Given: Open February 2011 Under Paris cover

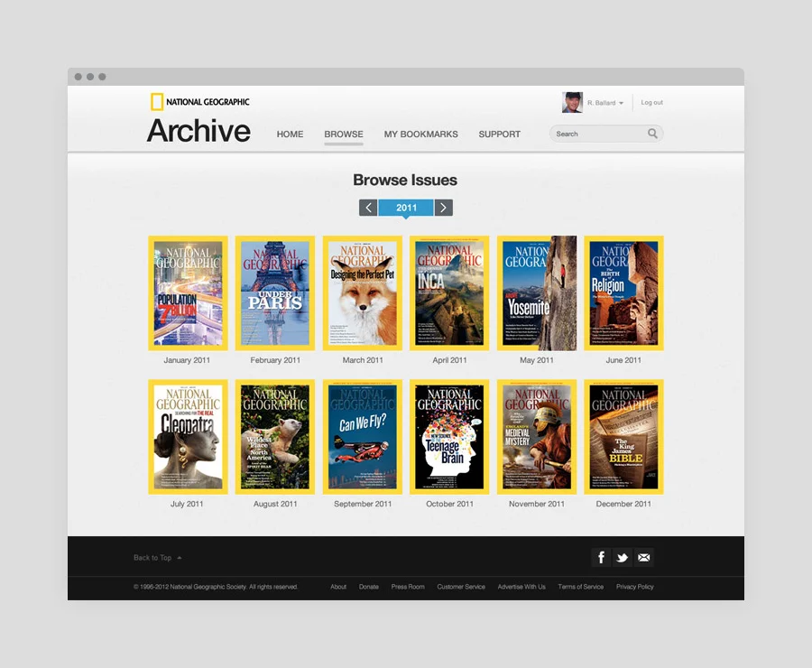Looking at the screenshot, I should pos(275,293).
